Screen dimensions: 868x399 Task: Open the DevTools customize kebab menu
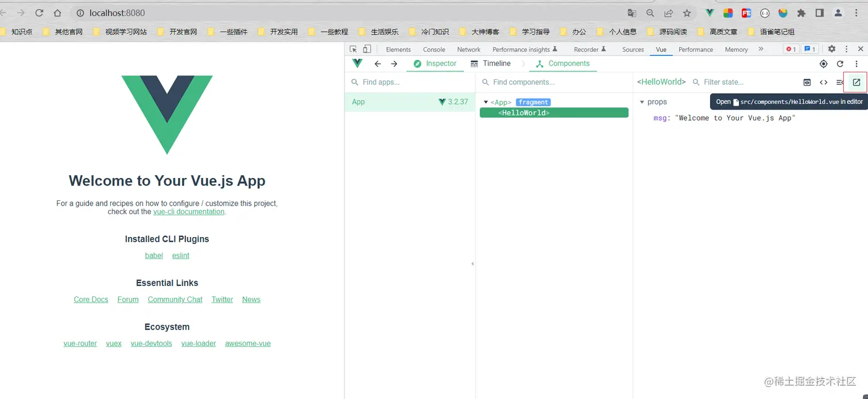[x=846, y=49]
